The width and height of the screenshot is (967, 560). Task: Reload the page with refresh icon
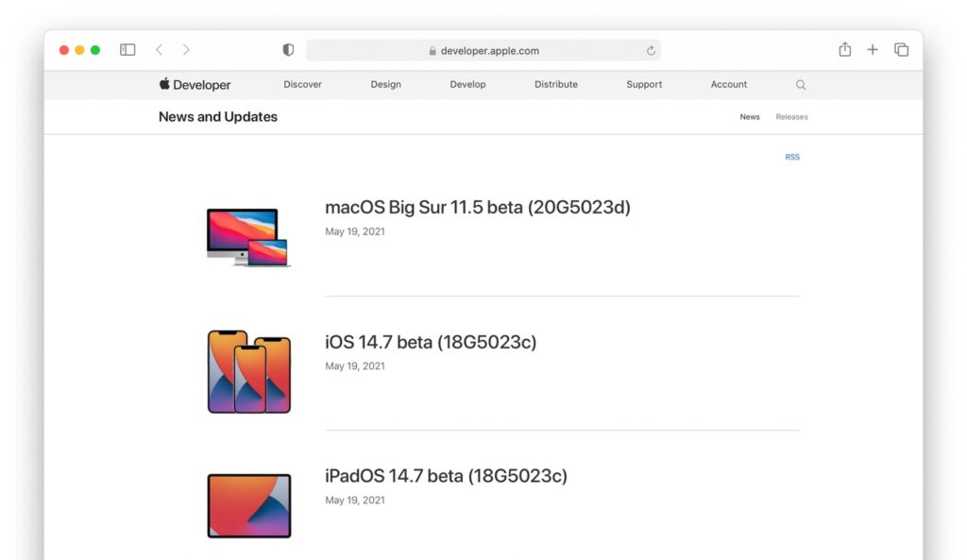pyautogui.click(x=651, y=51)
